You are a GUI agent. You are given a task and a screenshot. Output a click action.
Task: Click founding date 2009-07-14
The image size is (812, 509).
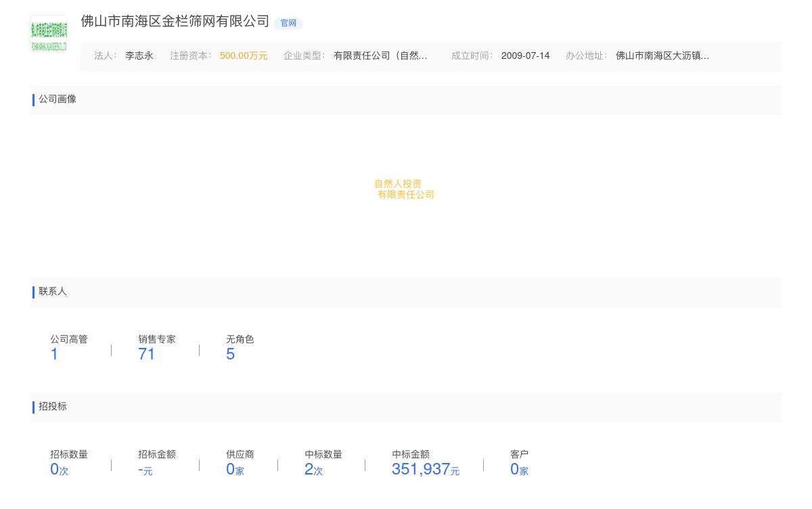(x=525, y=56)
